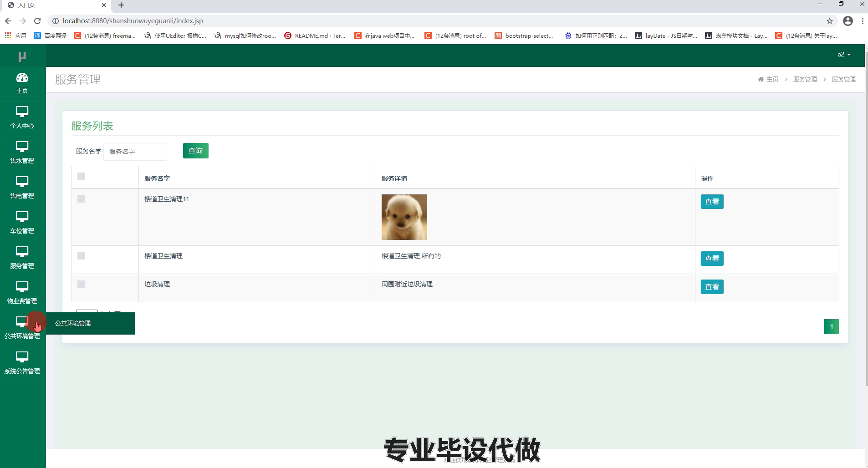Click the 查询 search button
The height and width of the screenshot is (468, 868).
(196, 151)
